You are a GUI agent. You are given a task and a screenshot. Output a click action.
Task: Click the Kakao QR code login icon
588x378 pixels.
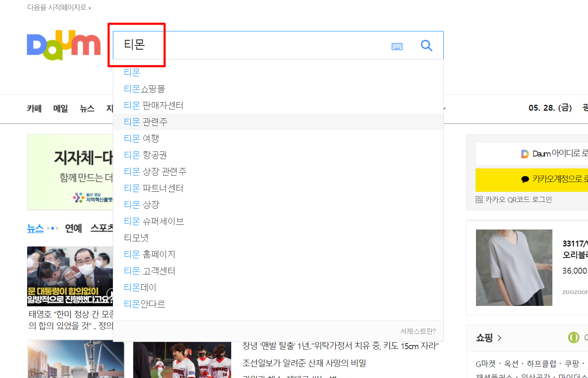pos(479,199)
